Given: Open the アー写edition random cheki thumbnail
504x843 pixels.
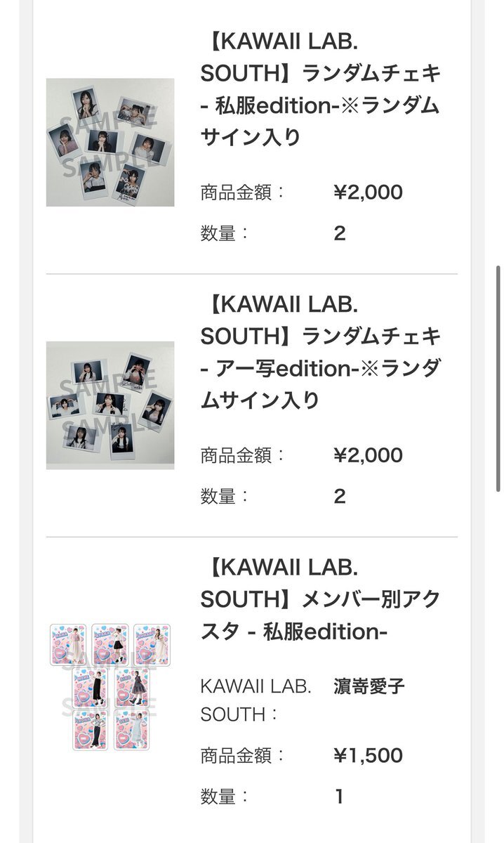Looking at the screenshot, I should tap(110, 405).
